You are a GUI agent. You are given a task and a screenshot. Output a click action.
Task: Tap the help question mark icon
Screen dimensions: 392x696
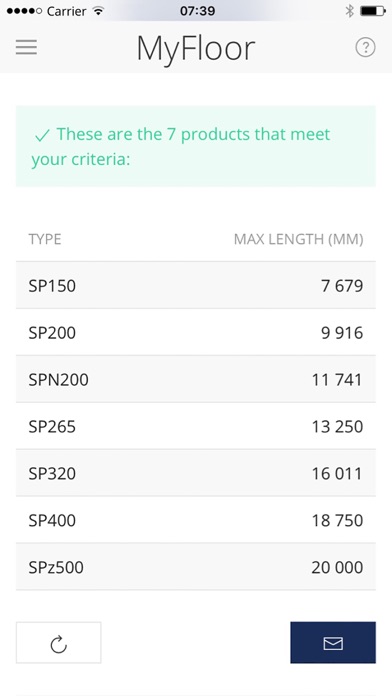[x=365, y=47]
